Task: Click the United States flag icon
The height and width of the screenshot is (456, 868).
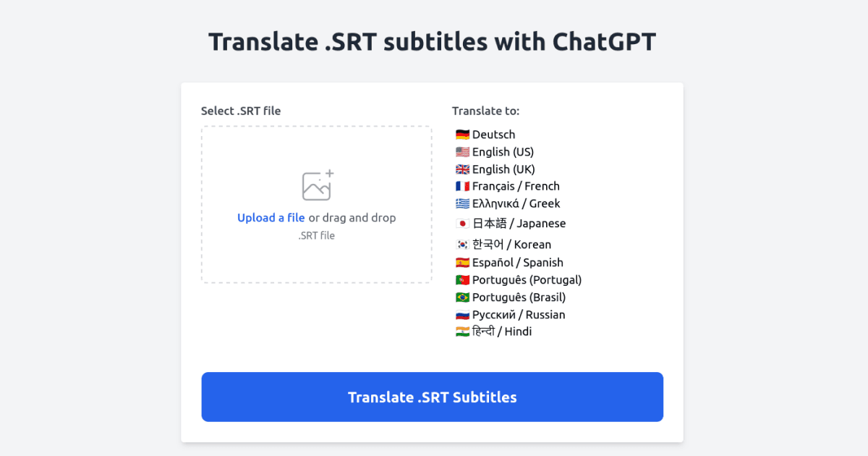Action: 463,152
